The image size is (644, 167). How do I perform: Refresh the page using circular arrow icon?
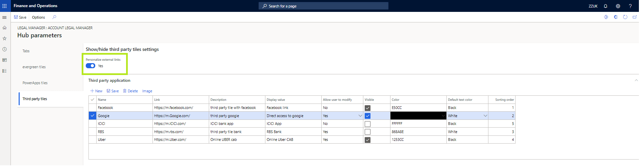[625, 17]
